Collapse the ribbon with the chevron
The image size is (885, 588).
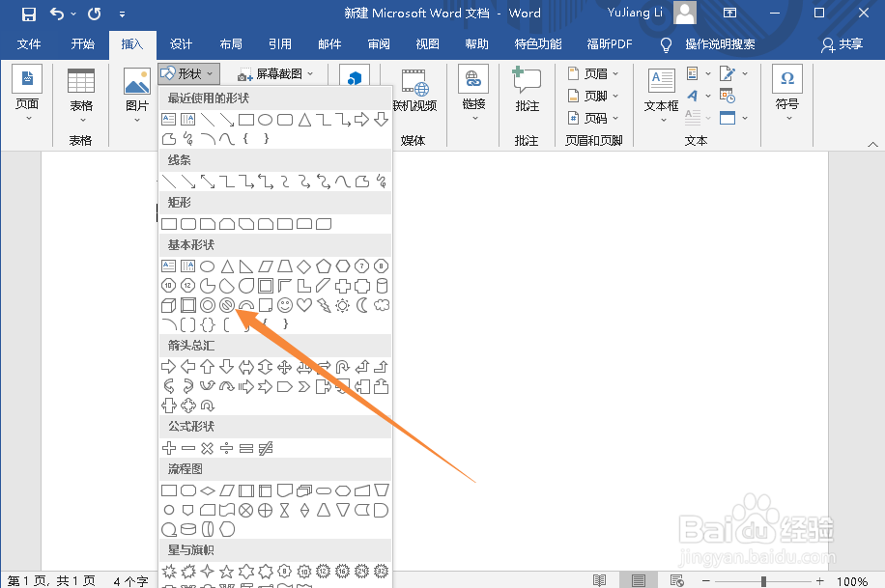coord(872,145)
